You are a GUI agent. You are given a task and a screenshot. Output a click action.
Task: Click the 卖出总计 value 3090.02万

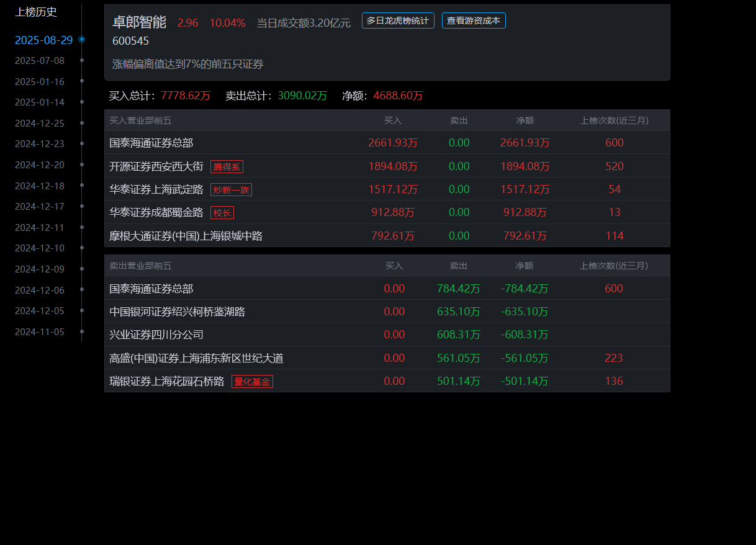click(302, 96)
